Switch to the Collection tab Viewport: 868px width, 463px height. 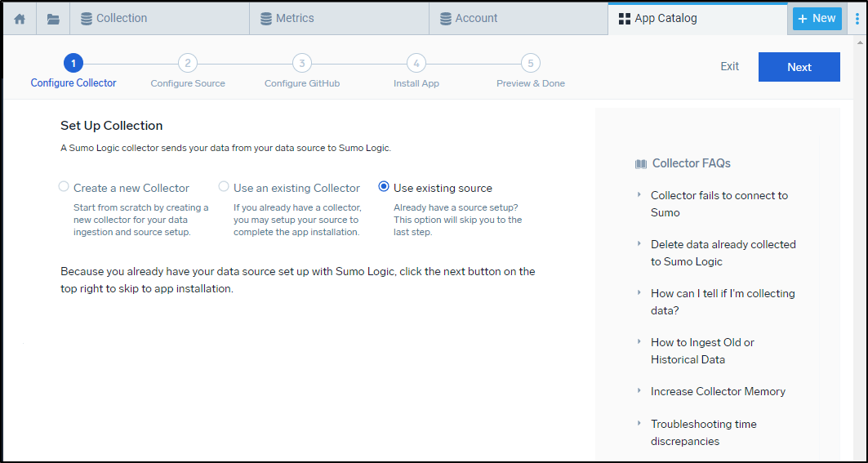tap(159, 19)
